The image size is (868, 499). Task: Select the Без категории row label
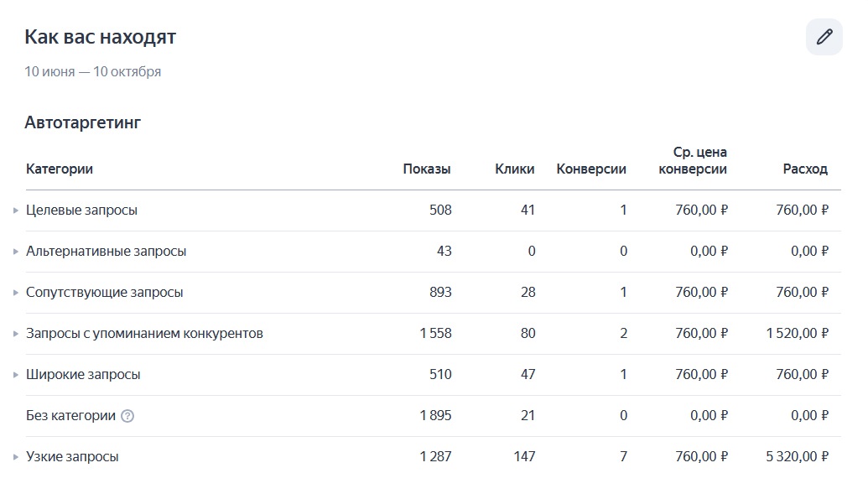tap(70, 416)
